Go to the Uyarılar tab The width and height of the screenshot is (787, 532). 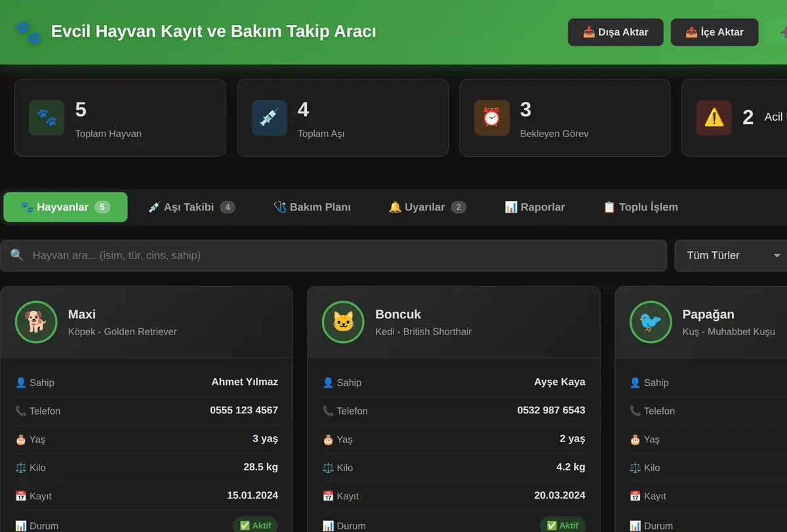pyautogui.click(x=428, y=207)
